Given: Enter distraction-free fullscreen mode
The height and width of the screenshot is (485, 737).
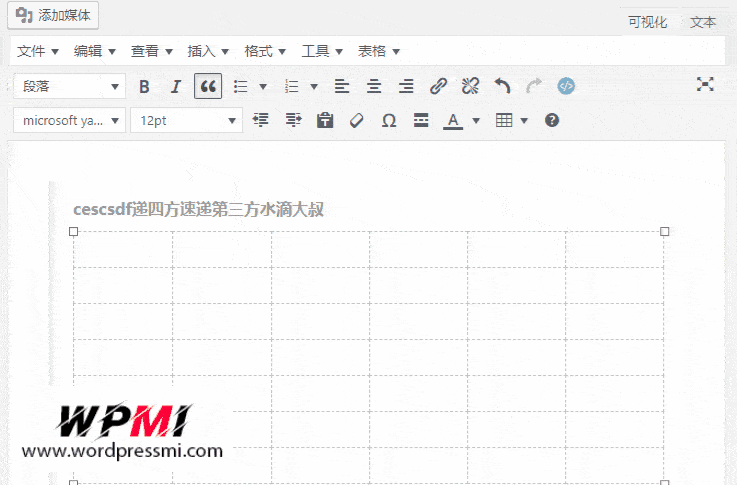Looking at the screenshot, I should (x=705, y=85).
